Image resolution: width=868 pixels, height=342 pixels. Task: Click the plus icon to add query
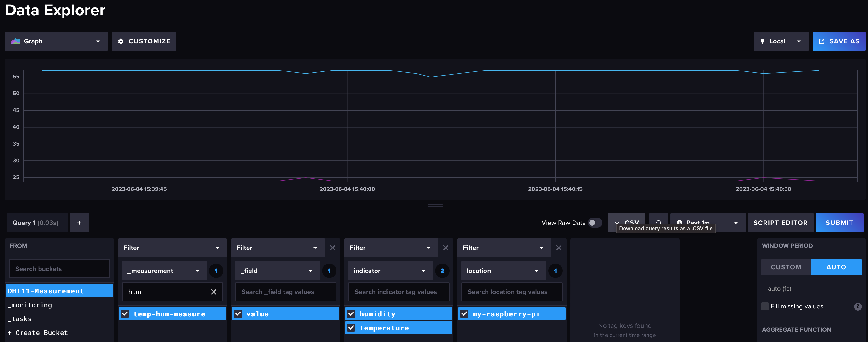click(x=79, y=223)
